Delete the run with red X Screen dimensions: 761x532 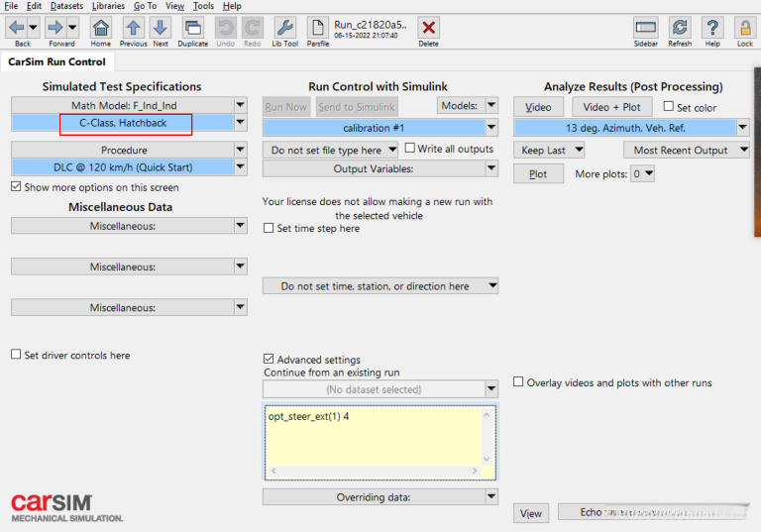coord(428,28)
